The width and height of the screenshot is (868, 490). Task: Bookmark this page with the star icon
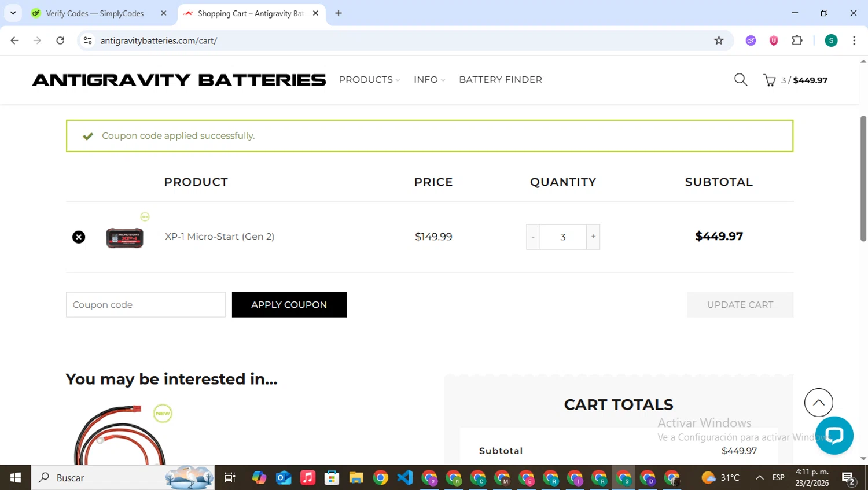tap(719, 40)
